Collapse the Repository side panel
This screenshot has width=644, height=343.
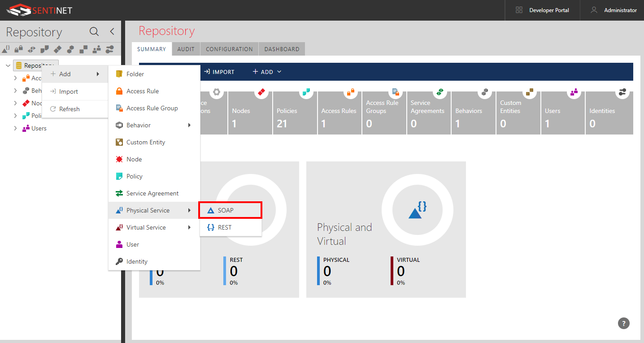[x=112, y=31]
